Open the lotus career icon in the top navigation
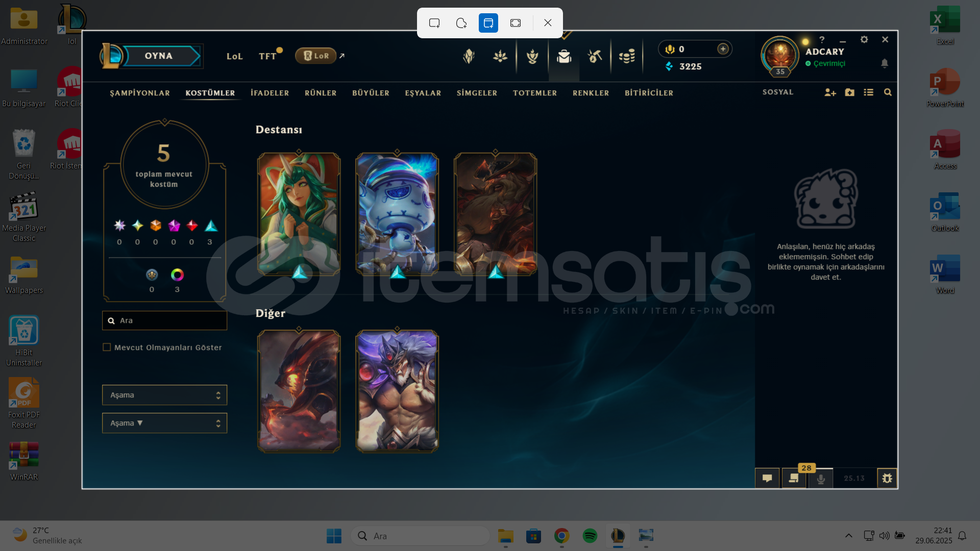This screenshot has height=551, width=980. coord(500,56)
